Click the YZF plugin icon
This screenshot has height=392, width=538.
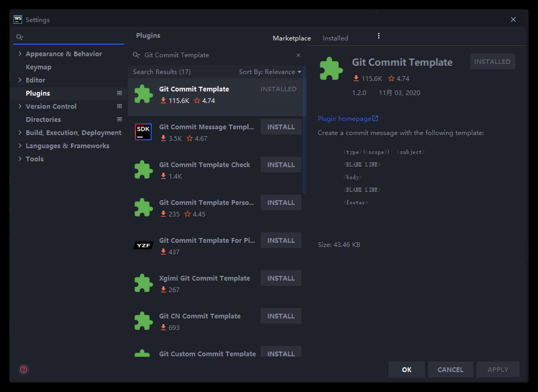tap(143, 245)
